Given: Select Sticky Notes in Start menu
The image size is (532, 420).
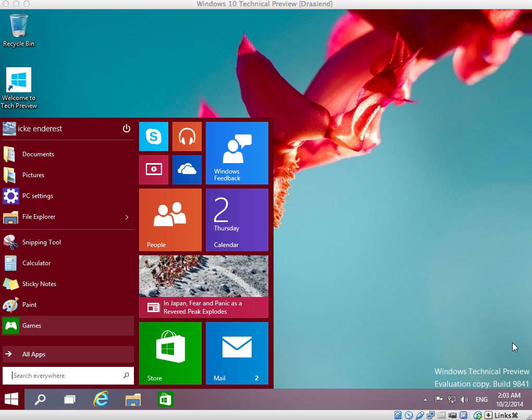Looking at the screenshot, I should point(39,284).
